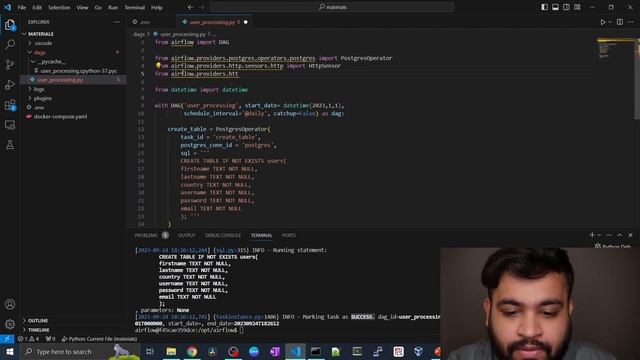This screenshot has height=360, width=640.
Task: Click the unsaved dot on user_processing.py tab
Action: (x=245, y=22)
